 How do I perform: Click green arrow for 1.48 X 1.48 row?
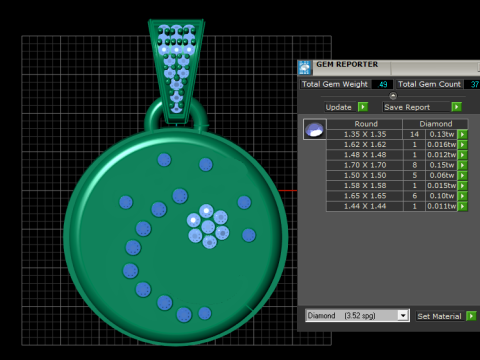(x=462, y=155)
